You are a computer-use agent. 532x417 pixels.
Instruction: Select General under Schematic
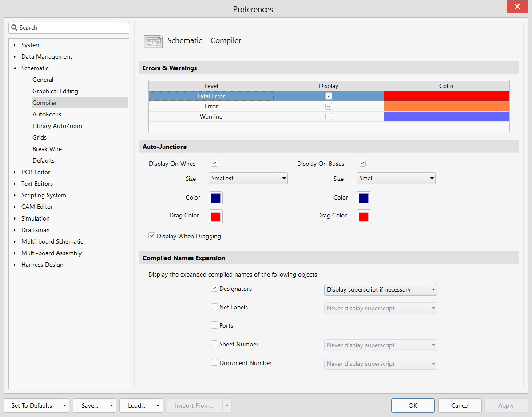point(43,80)
